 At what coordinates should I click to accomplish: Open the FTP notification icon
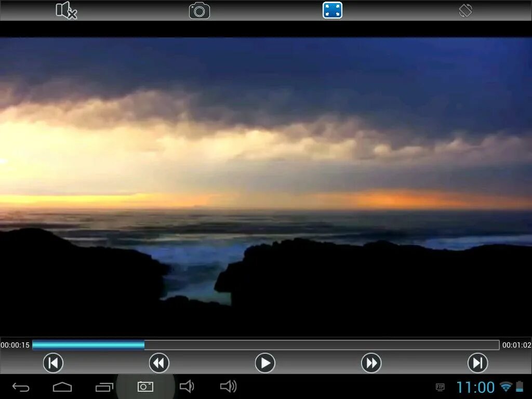coord(440,387)
